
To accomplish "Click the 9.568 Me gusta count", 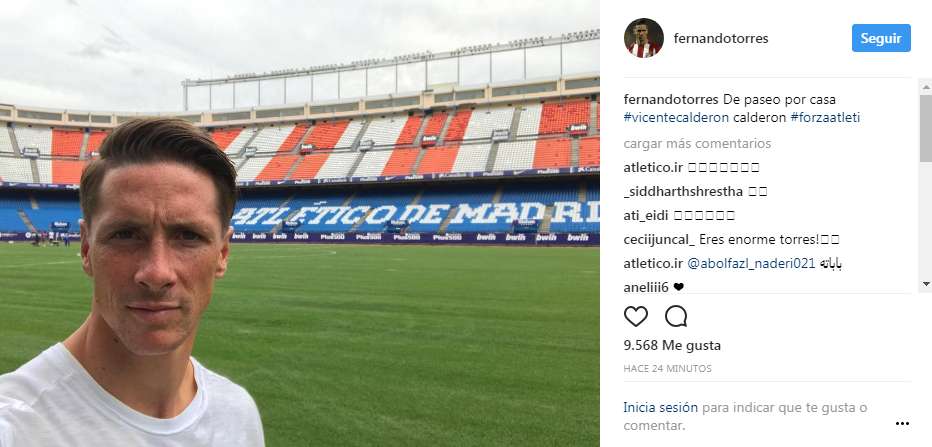I will pyautogui.click(x=672, y=345).
